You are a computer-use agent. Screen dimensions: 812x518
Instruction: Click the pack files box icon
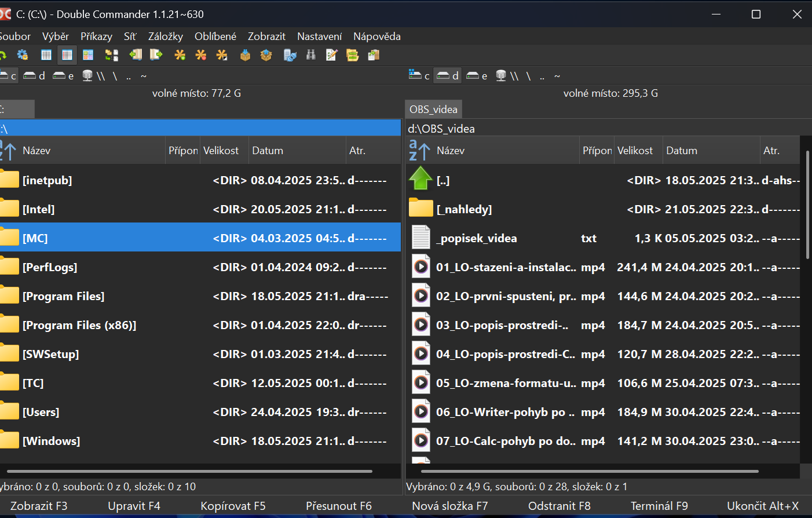246,55
